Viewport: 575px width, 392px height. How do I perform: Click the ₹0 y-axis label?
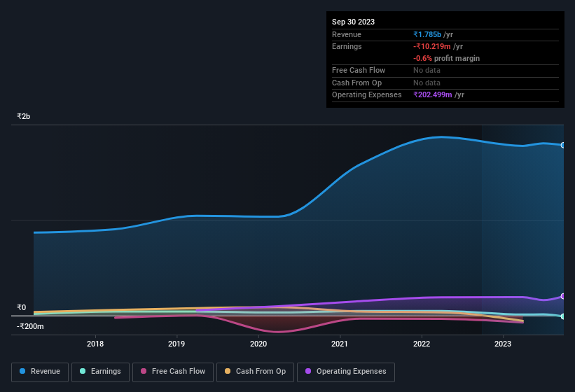[21, 307]
